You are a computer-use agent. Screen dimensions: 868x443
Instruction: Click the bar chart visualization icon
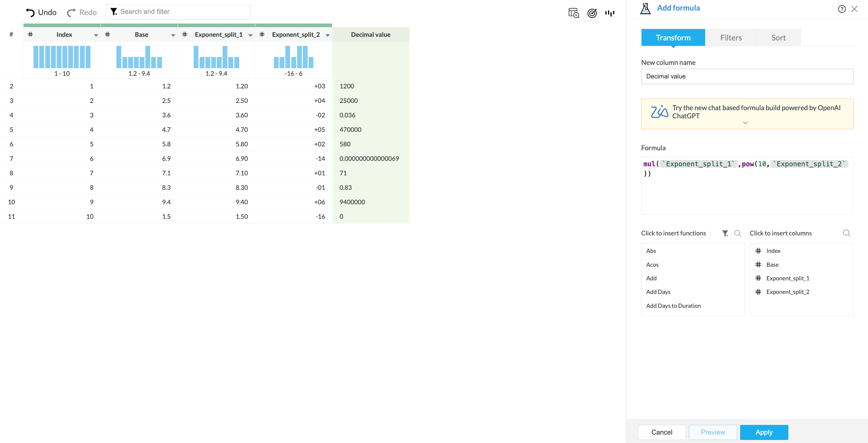(610, 13)
